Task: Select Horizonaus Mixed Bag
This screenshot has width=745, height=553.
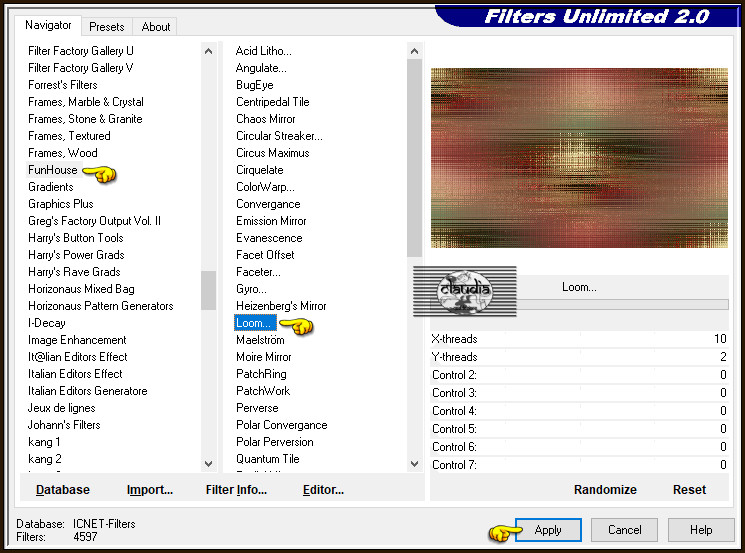Action: (x=81, y=289)
